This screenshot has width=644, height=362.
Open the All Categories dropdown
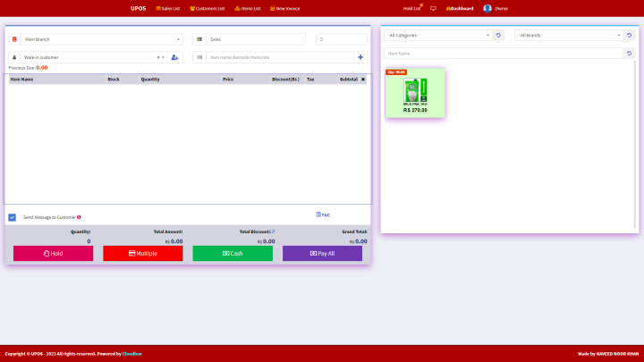[437, 35]
